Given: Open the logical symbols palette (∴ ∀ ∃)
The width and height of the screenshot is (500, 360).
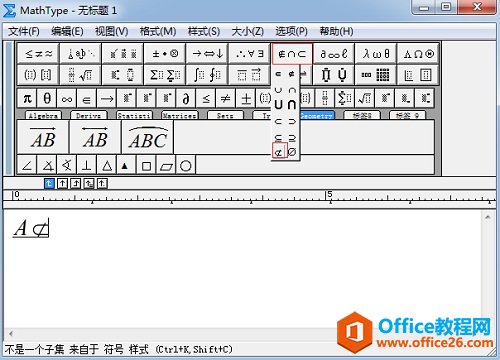Looking at the screenshot, I should click(249, 53).
